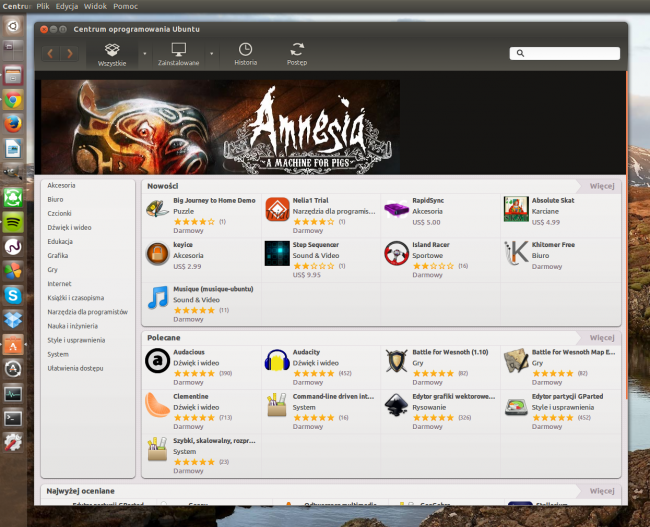The image size is (650, 527).
Task: Click the Clementine app title
Action: [x=191, y=397]
